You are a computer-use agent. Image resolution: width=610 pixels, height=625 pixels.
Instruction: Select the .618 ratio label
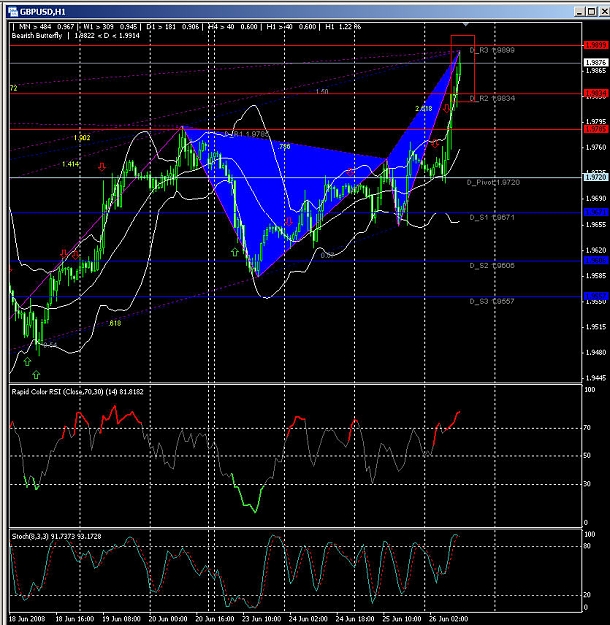pyautogui.click(x=115, y=323)
